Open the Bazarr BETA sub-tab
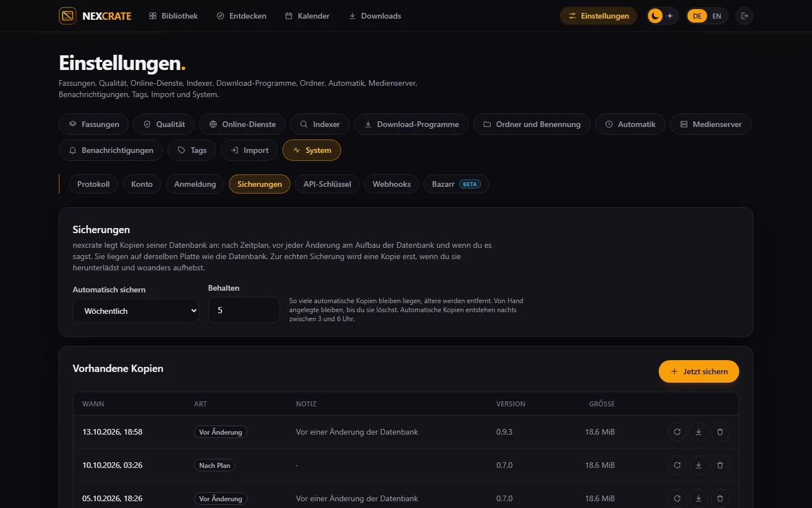This screenshot has width=812, height=508. pyautogui.click(x=456, y=184)
